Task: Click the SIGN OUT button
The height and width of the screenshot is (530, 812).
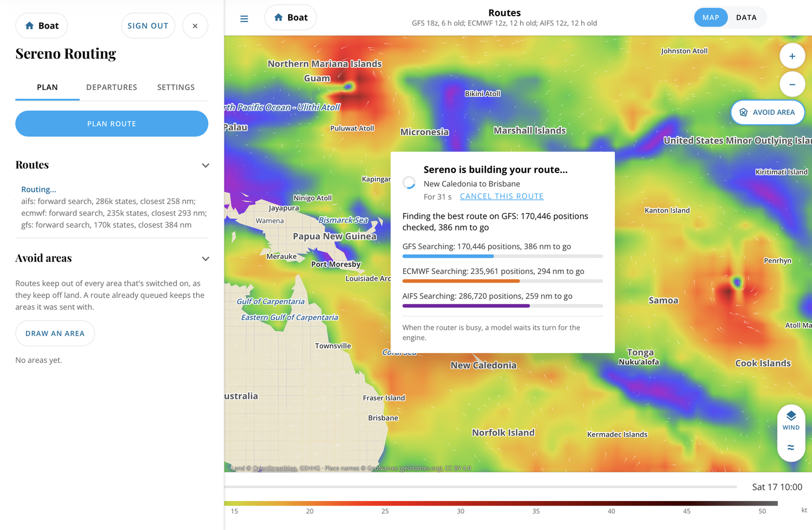Action: pos(148,26)
